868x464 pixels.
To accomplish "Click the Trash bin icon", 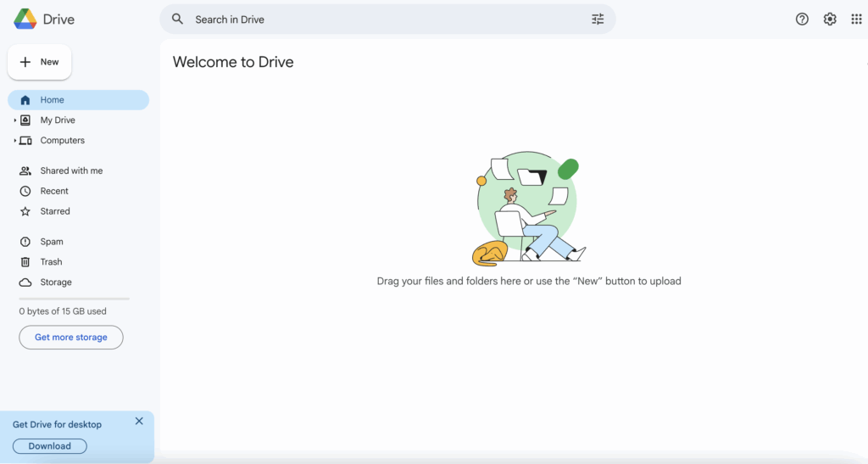I will coord(25,262).
